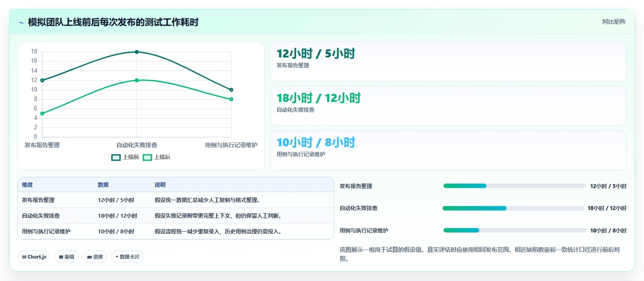644x281 pixels.
Task: Click the 用例与执行记录维护 x-axis label
Action: (x=231, y=145)
